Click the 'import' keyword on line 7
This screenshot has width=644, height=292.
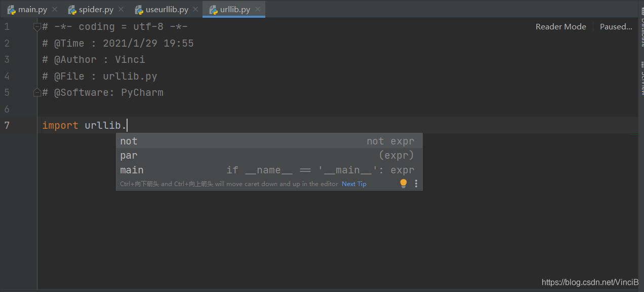tap(60, 125)
